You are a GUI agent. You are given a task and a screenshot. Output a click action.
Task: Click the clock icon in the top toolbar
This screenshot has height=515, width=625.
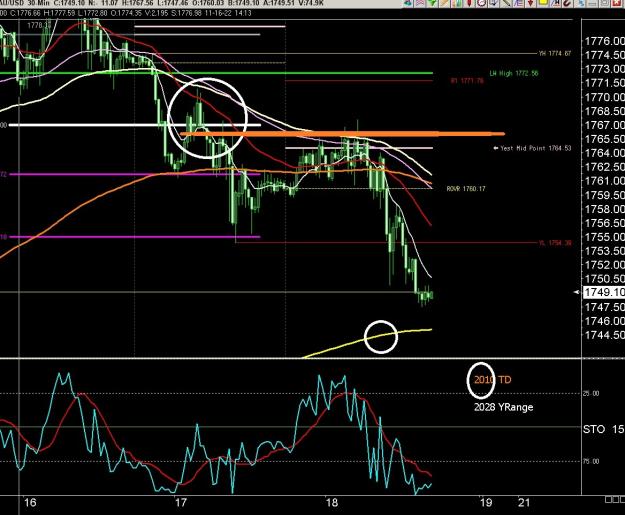point(482,2)
